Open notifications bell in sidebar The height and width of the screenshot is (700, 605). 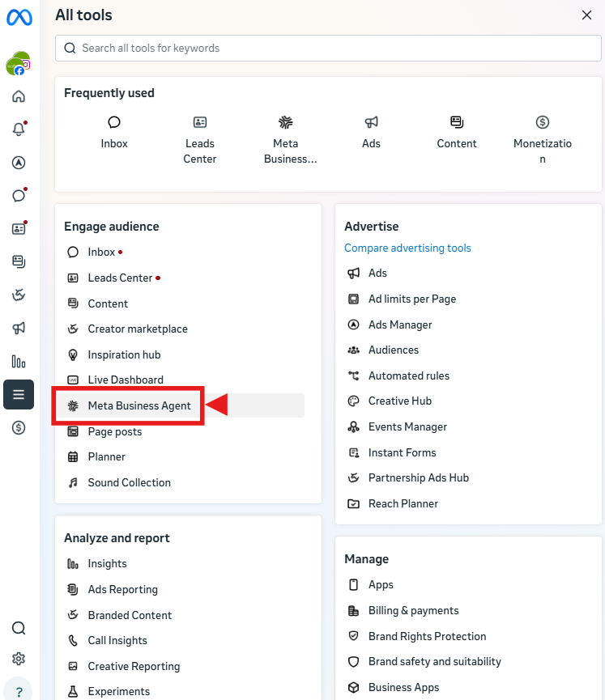click(19, 129)
